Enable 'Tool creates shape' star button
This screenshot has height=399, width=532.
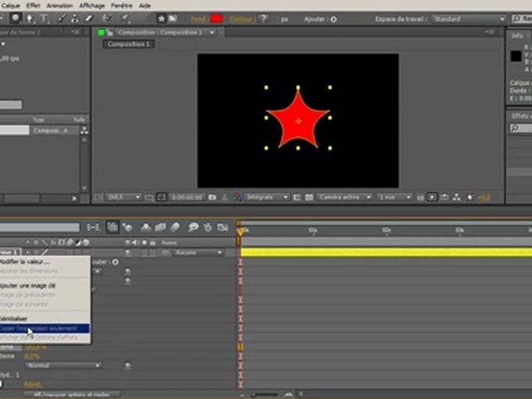[x=161, y=19]
